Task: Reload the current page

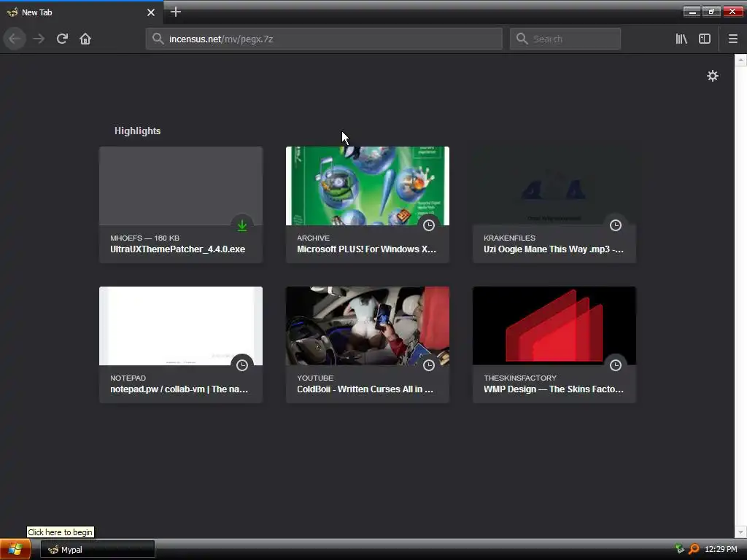Action: [x=62, y=39]
